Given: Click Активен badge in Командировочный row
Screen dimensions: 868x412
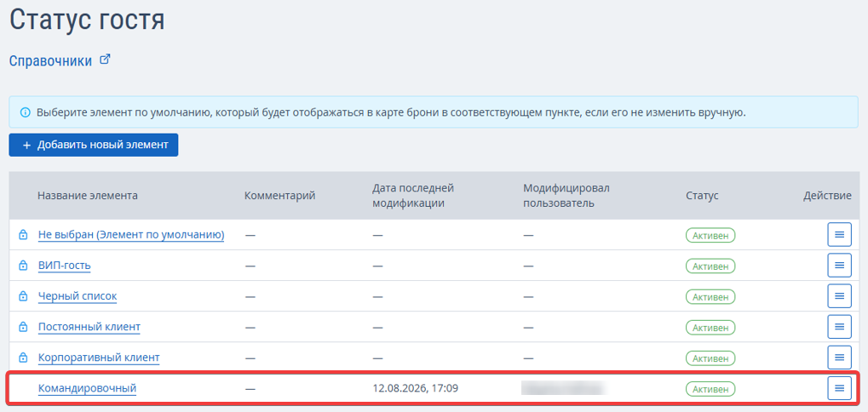Looking at the screenshot, I should pyautogui.click(x=710, y=388).
